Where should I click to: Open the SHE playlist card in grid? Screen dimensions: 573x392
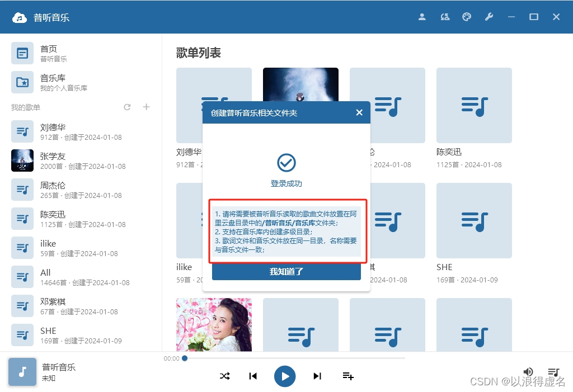pyautogui.click(x=474, y=221)
